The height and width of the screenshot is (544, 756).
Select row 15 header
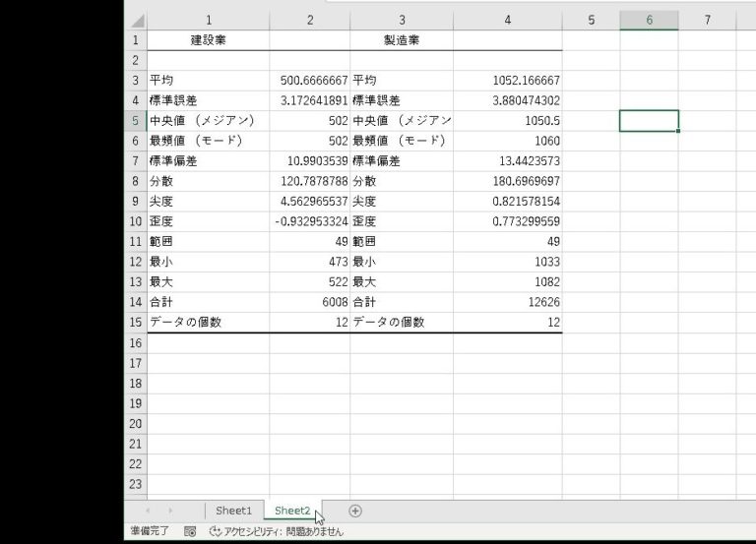tap(136, 322)
